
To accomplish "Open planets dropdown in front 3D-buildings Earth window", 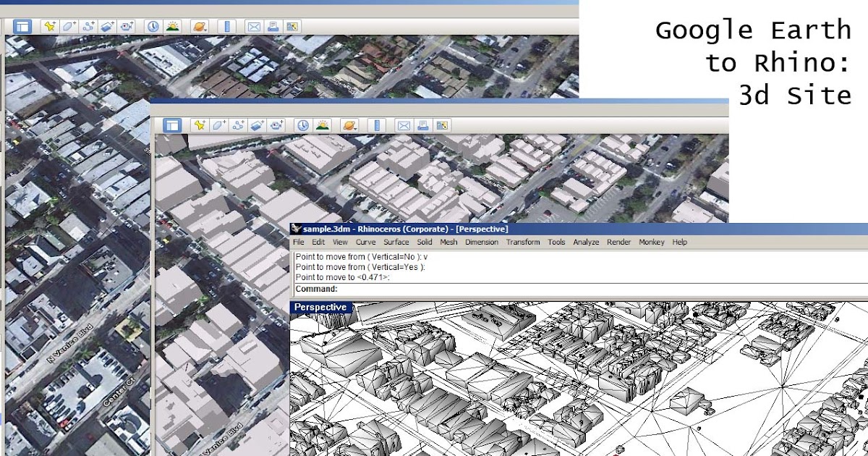I will 349,125.
